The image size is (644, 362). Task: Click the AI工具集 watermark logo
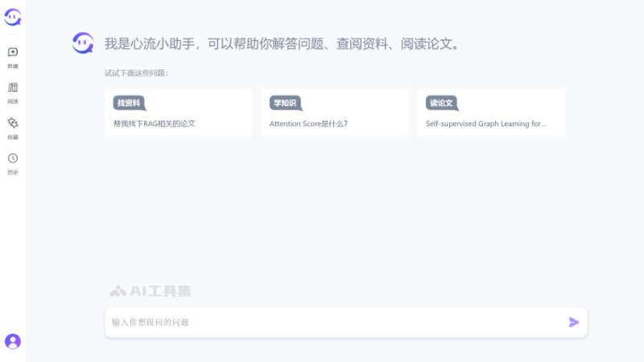(x=151, y=291)
